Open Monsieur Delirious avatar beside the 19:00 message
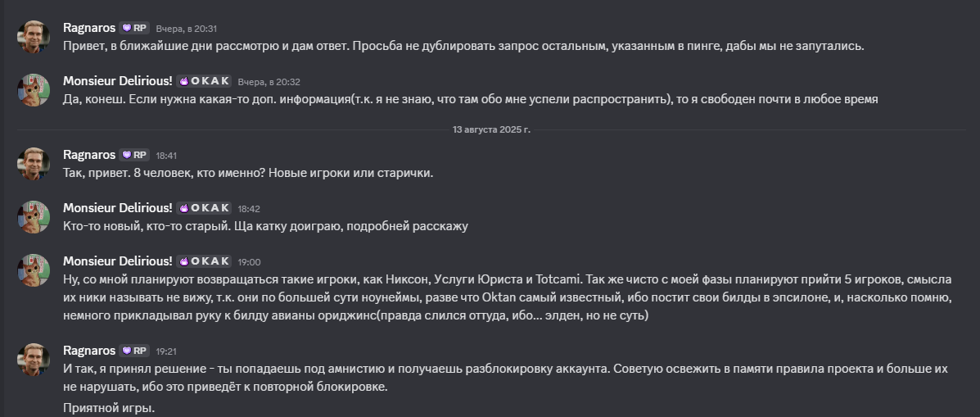The width and height of the screenshot is (980, 417). tap(33, 270)
